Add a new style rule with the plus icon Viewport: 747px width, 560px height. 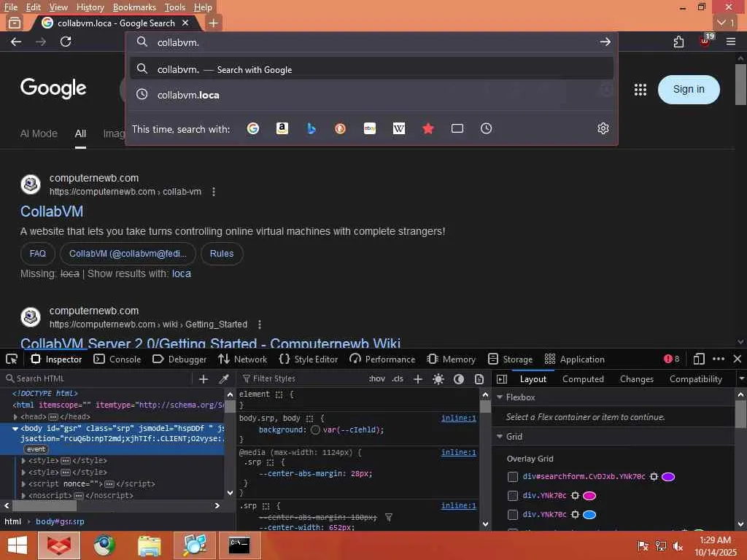418,379
